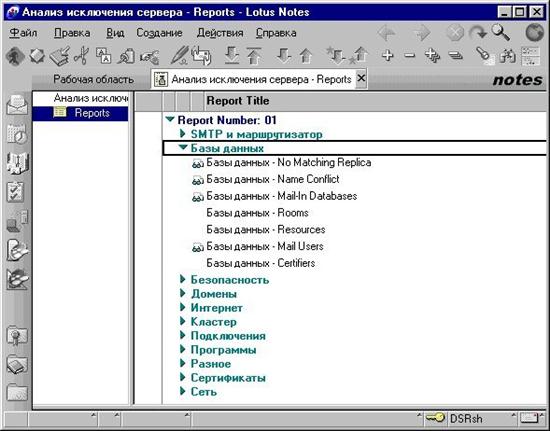Select the Базы данных - Mail Users document

click(x=265, y=247)
